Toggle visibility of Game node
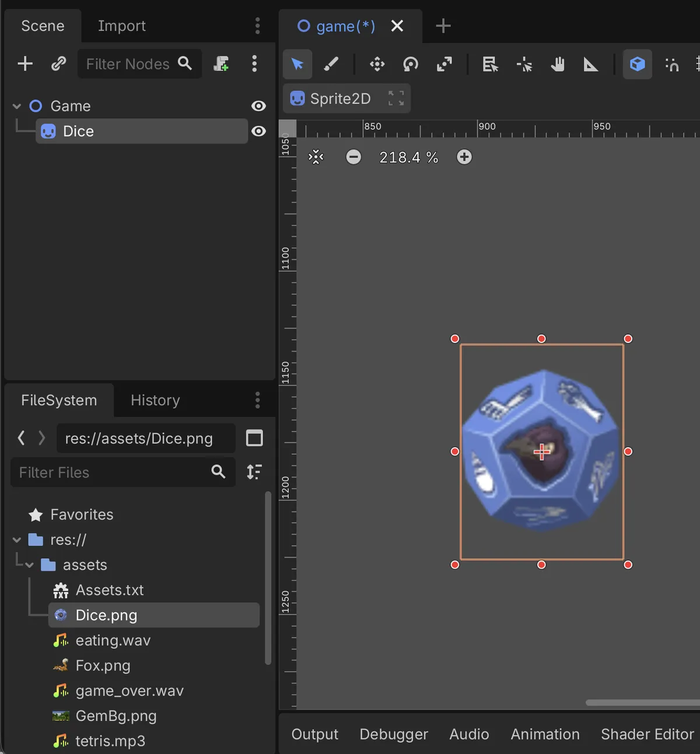The height and width of the screenshot is (754, 700). 258,106
